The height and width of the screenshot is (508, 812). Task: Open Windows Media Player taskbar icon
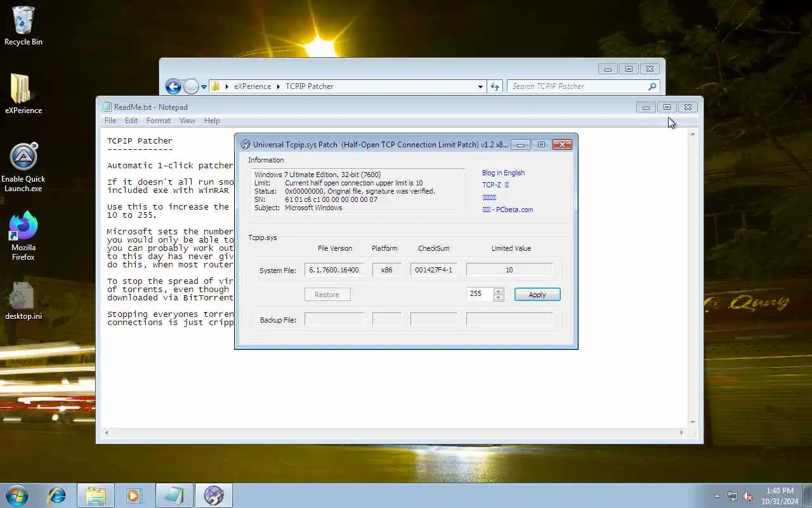pyautogui.click(x=134, y=495)
